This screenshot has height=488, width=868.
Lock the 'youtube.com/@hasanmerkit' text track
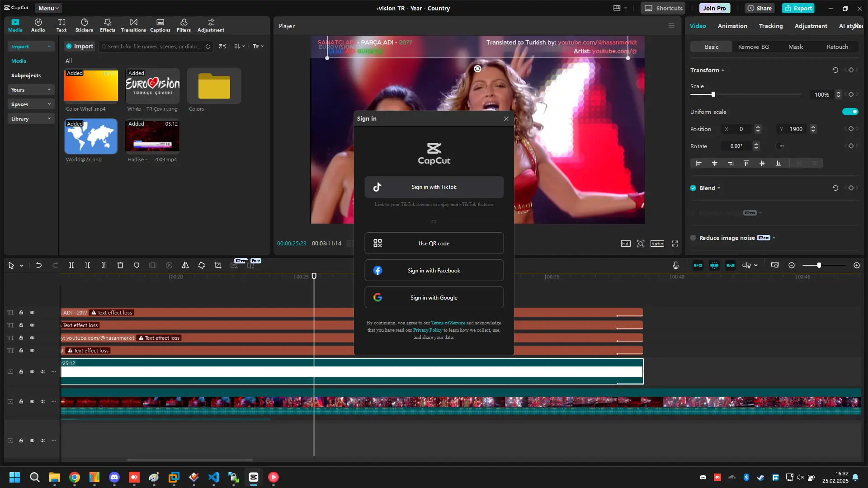point(21,338)
